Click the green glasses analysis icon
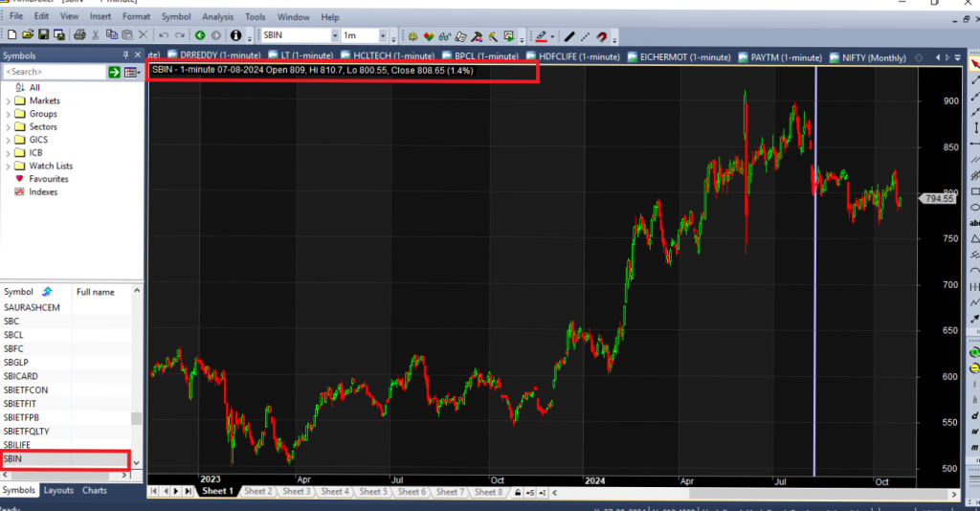 coord(444,36)
